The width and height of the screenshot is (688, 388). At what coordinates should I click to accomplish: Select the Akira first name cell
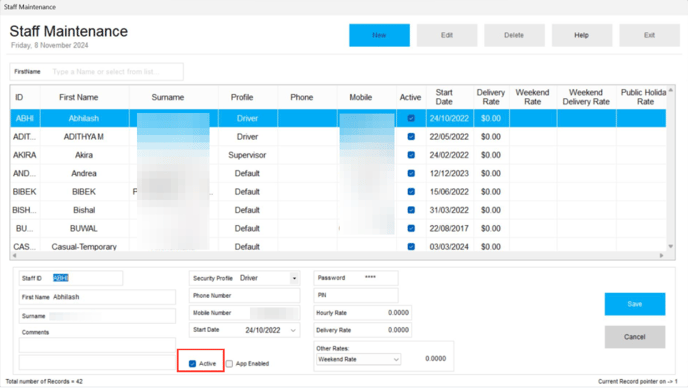click(x=84, y=155)
